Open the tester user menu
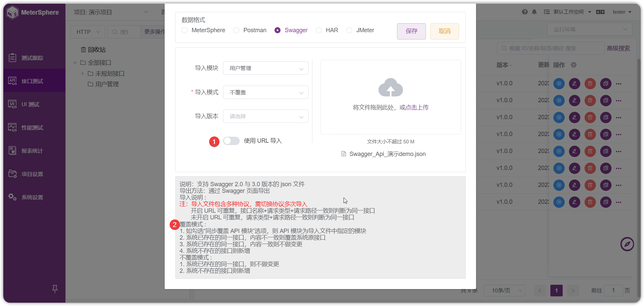644x306 pixels. coord(622,12)
